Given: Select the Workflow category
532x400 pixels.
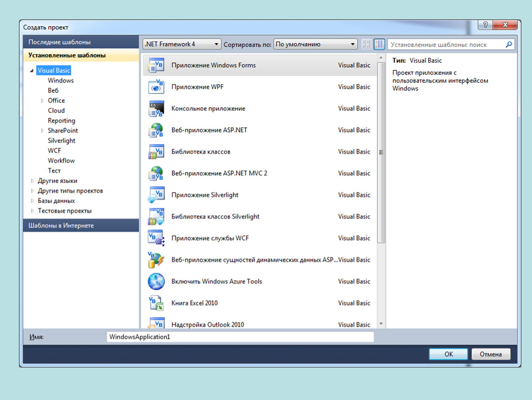Looking at the screenshot, I should (61, 161).
